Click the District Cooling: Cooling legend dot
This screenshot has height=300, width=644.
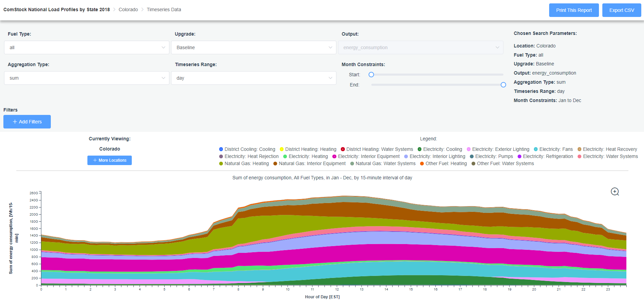pyautogui.click(x=221, y=149)
